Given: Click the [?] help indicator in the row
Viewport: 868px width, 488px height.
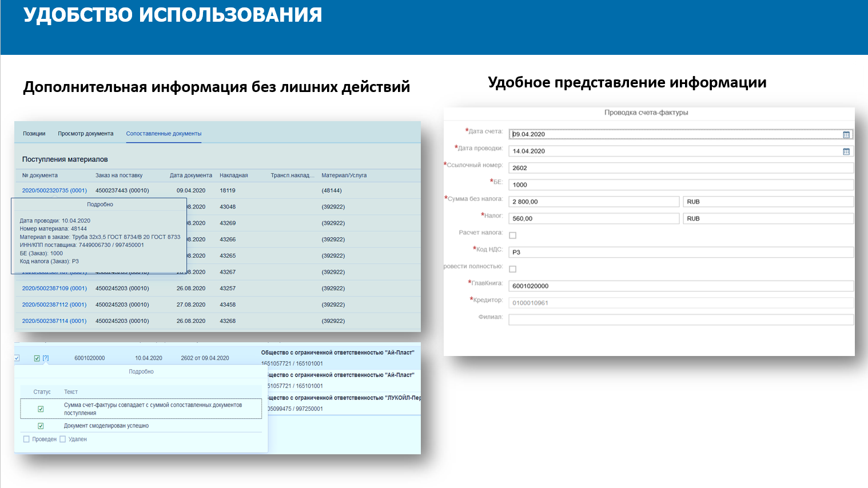Looking at the screenshot, I should point(46,358).
